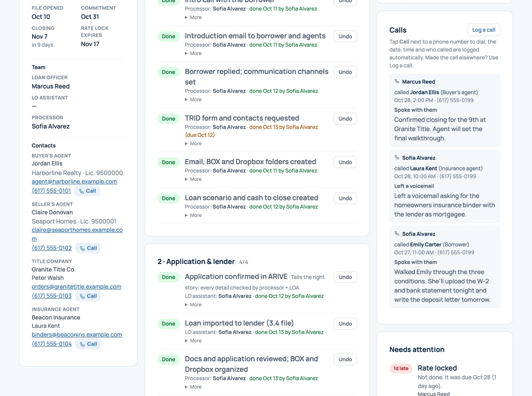
Task: Click phone icon on Laura Kent call entry
Action: 397,158
